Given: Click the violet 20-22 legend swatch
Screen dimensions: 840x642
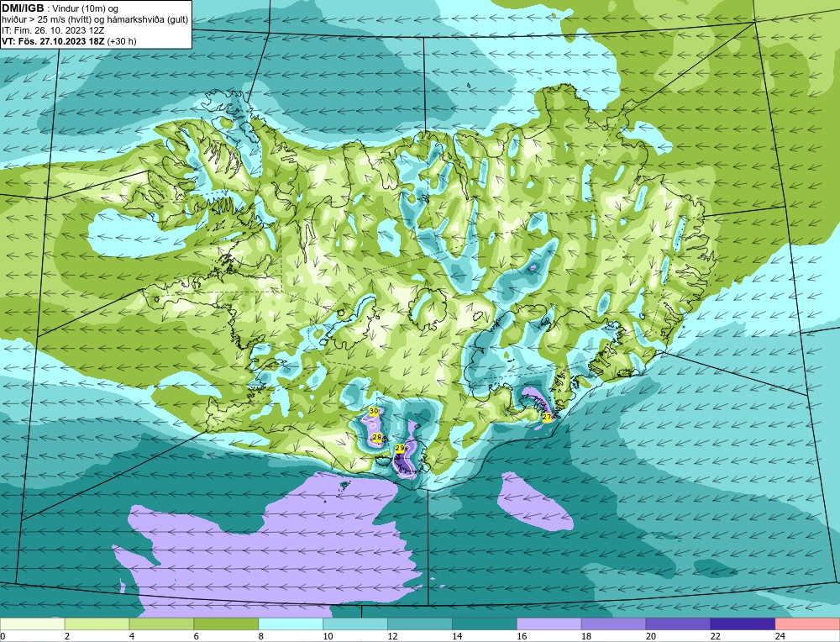Looking at the screenshot, I should point(678,624).
